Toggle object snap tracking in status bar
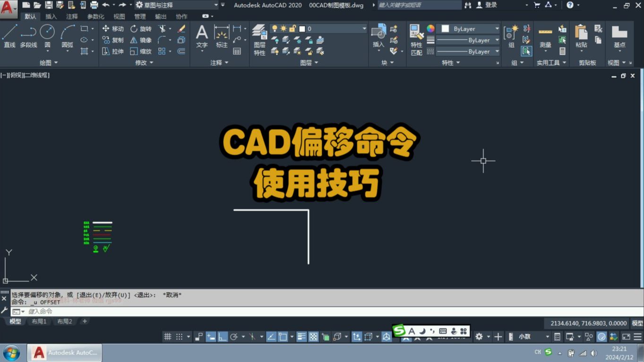Image resolution: width=644 pixels, height=362 pixels. point(271,337)
